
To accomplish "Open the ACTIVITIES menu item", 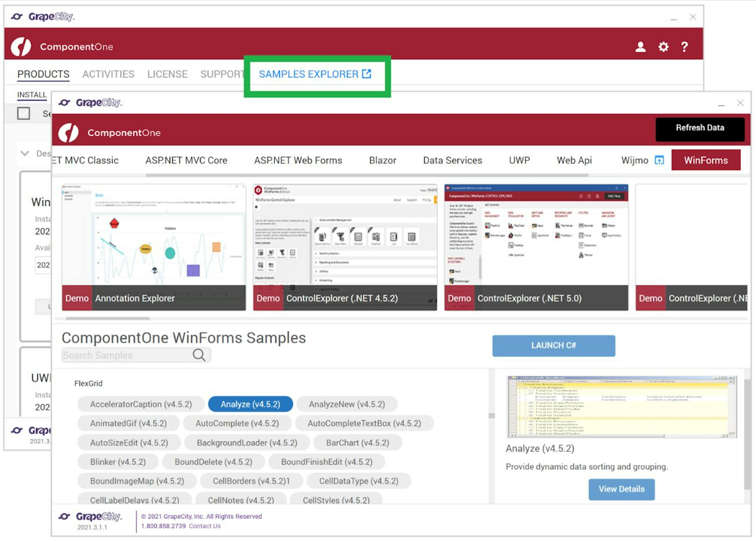I will 108,74.
